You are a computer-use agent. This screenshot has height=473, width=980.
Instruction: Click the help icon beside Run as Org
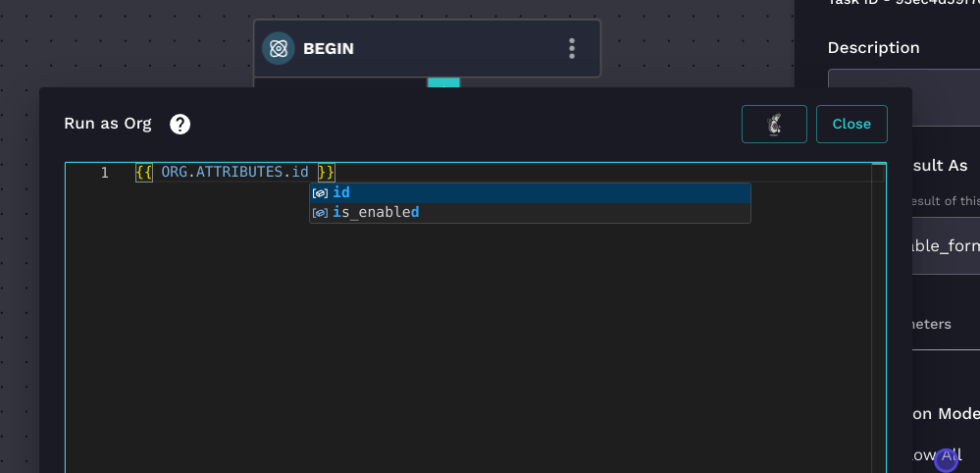point(181,124)
